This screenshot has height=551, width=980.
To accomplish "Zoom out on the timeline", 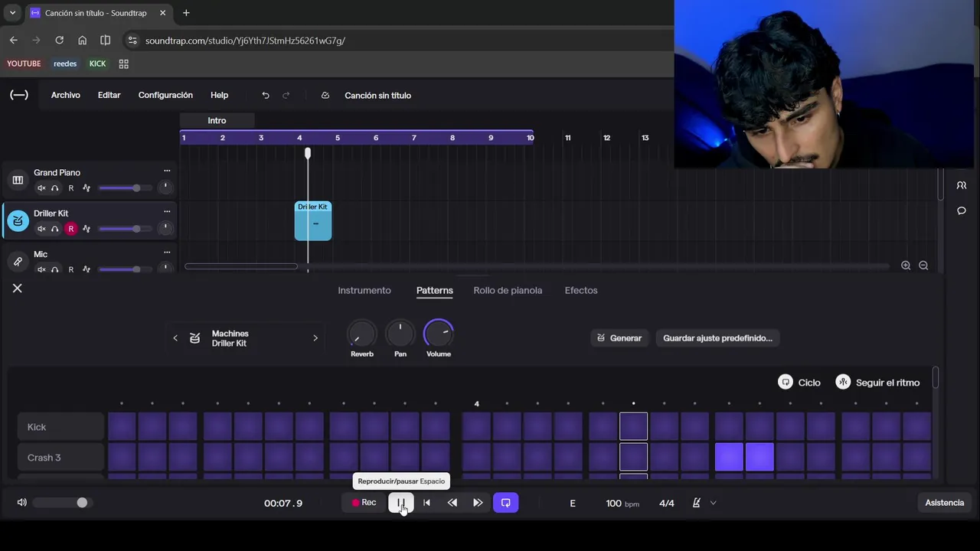I will (x=923, y=266).
